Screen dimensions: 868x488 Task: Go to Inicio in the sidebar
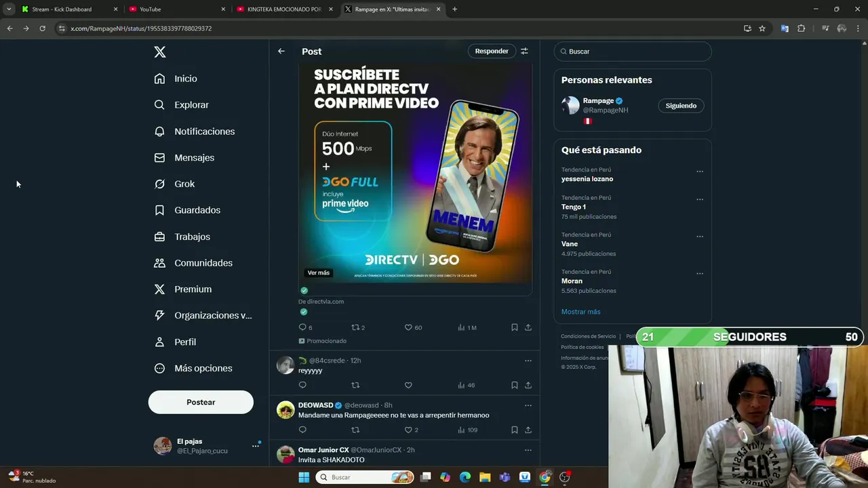(176, 79)
